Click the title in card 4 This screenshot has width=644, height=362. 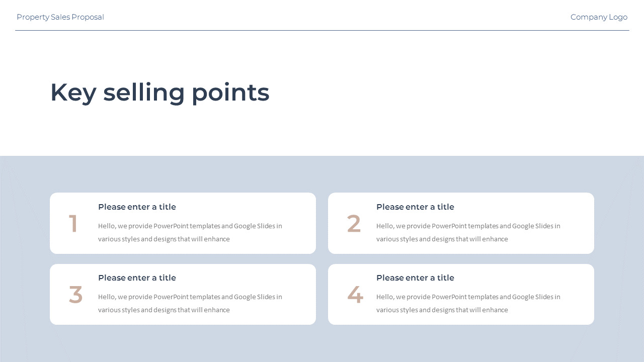coord(415,278)
